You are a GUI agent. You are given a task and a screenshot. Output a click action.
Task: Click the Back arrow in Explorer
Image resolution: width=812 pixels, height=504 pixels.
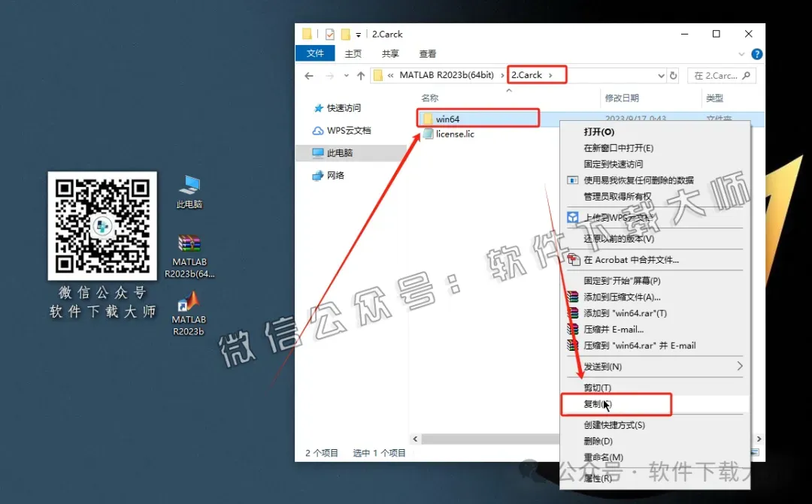[309, 76]
